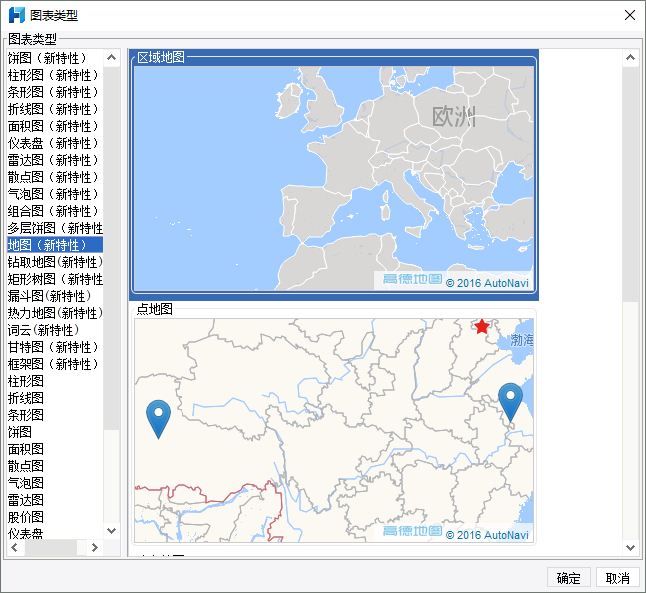This screenshot has width=646, height=593.
Task: Click chart list scroll right arrow
Action: [95, 547]
